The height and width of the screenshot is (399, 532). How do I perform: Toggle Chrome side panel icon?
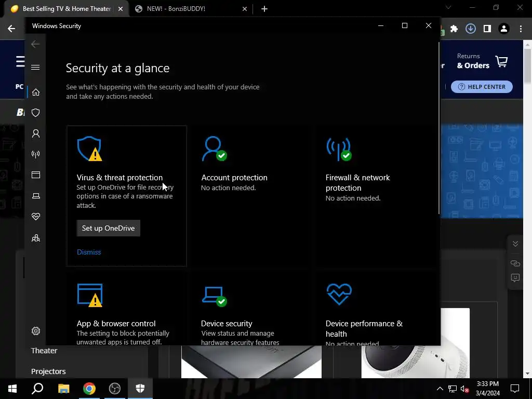pos(487,29)
